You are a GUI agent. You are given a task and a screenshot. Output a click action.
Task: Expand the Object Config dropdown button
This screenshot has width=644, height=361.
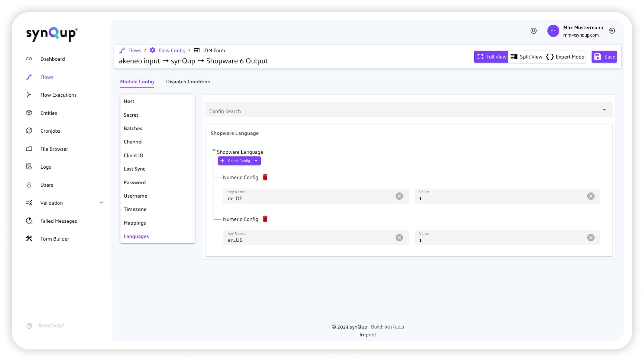(257, 160)
